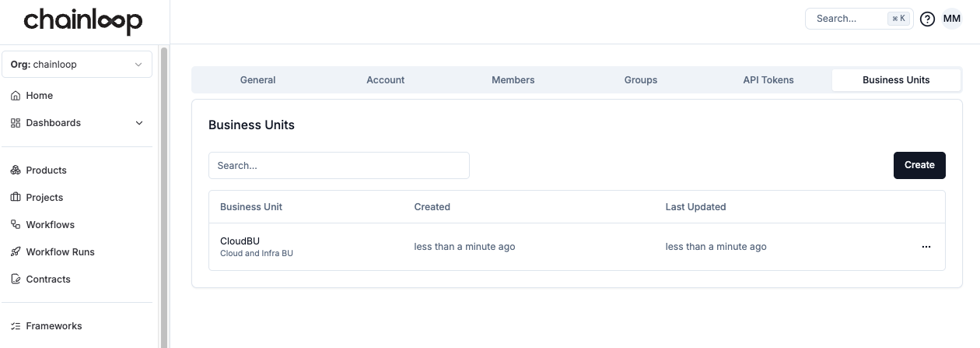Focus the Business Units search field
The image size is (980, 348).
(339, 166)
